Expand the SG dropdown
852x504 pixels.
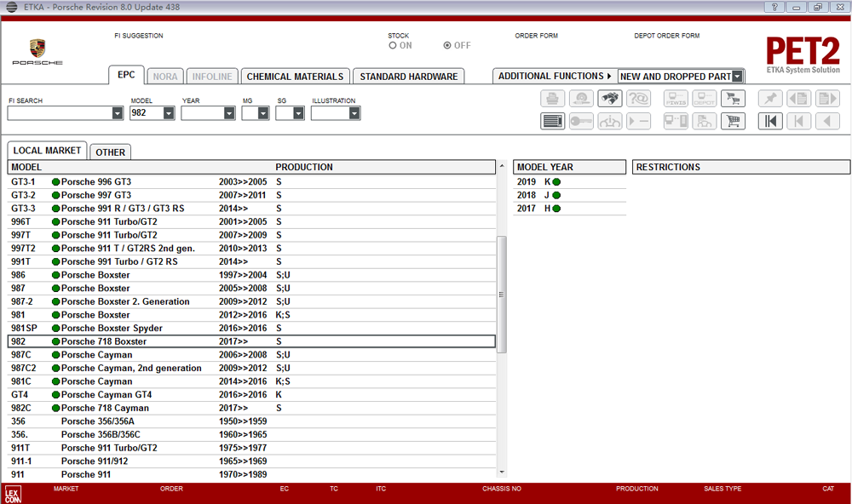(x=298, y=113)
